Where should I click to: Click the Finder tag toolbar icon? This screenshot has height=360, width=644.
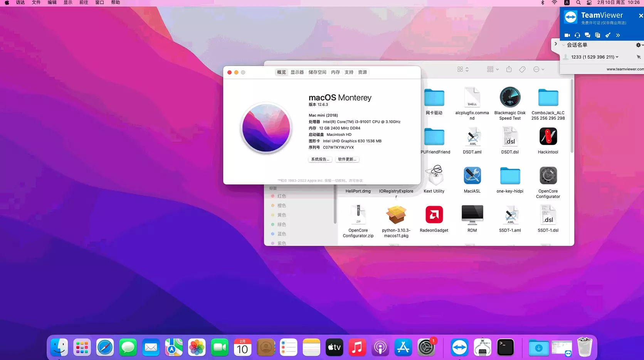tap(522, 69)
